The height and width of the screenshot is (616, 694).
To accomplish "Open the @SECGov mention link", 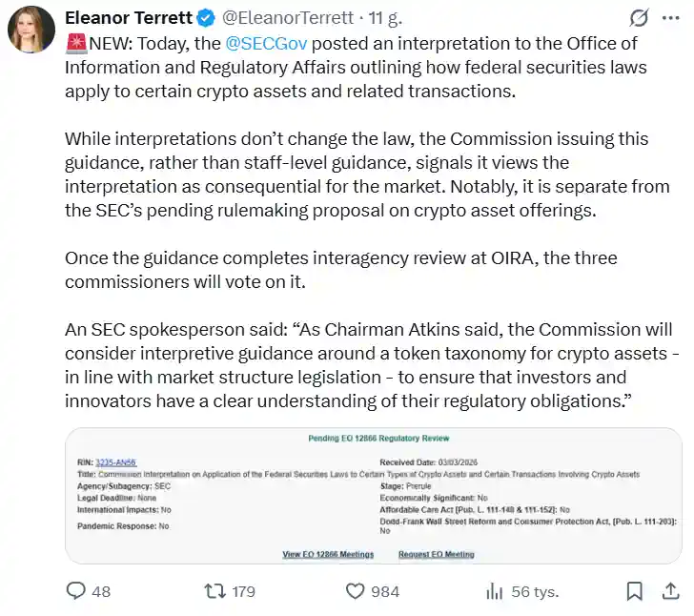I will 267,43.
